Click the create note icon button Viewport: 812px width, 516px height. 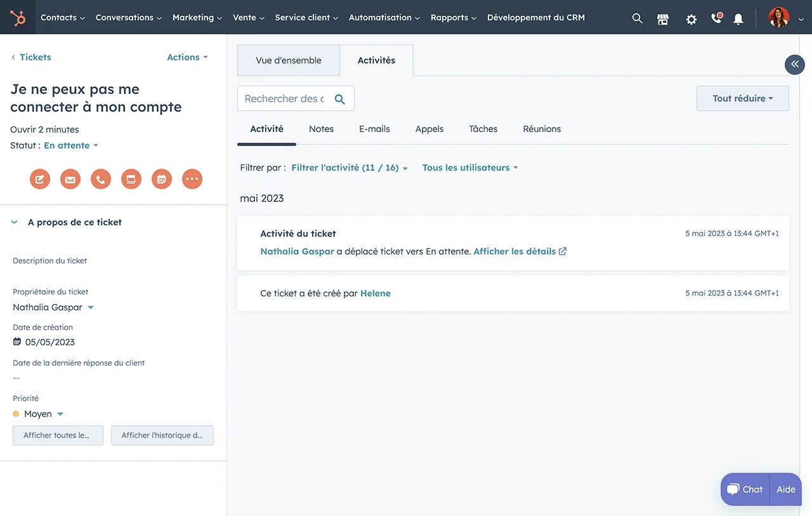[40, 180]
